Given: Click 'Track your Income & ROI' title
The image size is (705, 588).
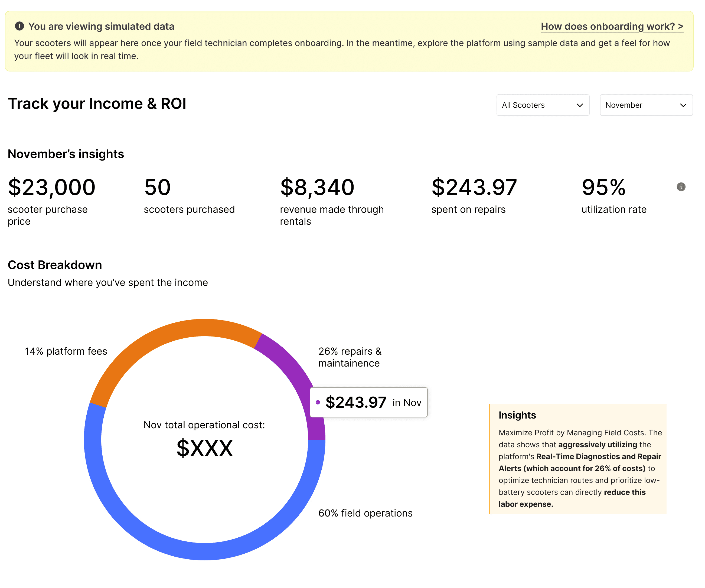Looking at the screenshot, I should pyautogui.click(x=97, y=103).
